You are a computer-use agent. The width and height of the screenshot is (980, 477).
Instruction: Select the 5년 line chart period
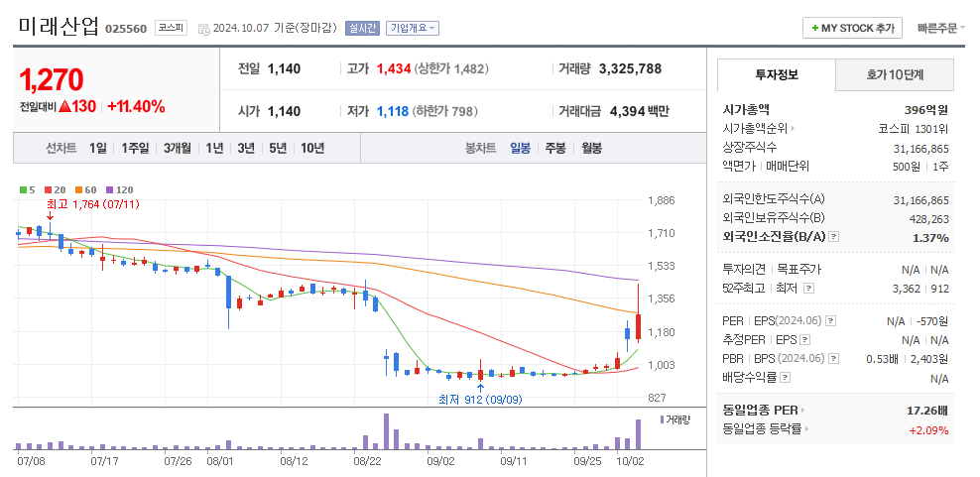(x=278, y=148)
